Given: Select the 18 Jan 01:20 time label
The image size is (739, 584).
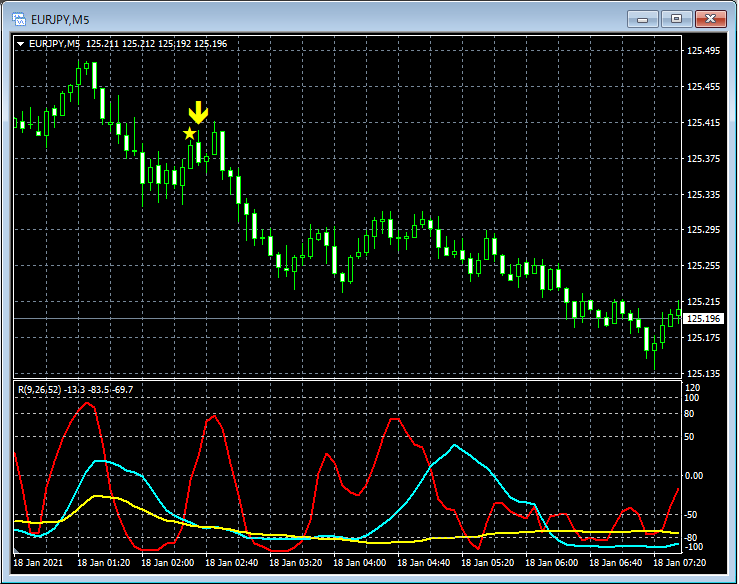Looking at the screenshot, I should tap(106, 563).
